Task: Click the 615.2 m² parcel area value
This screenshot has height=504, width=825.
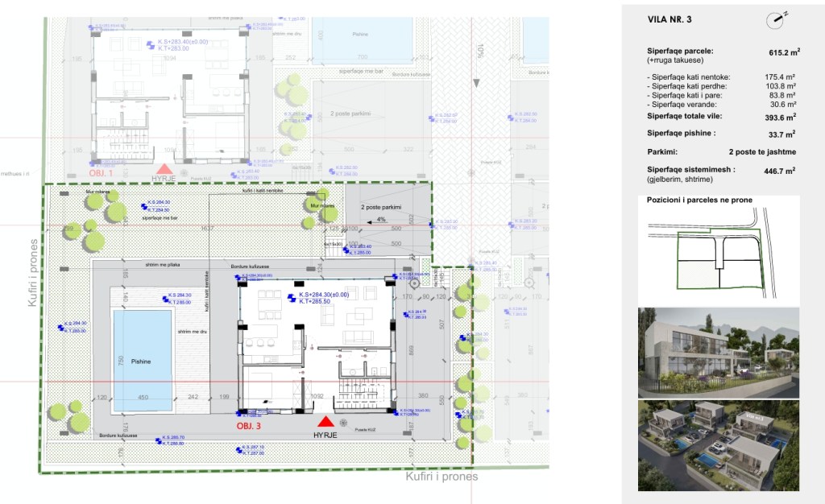Action: (783, 52)
